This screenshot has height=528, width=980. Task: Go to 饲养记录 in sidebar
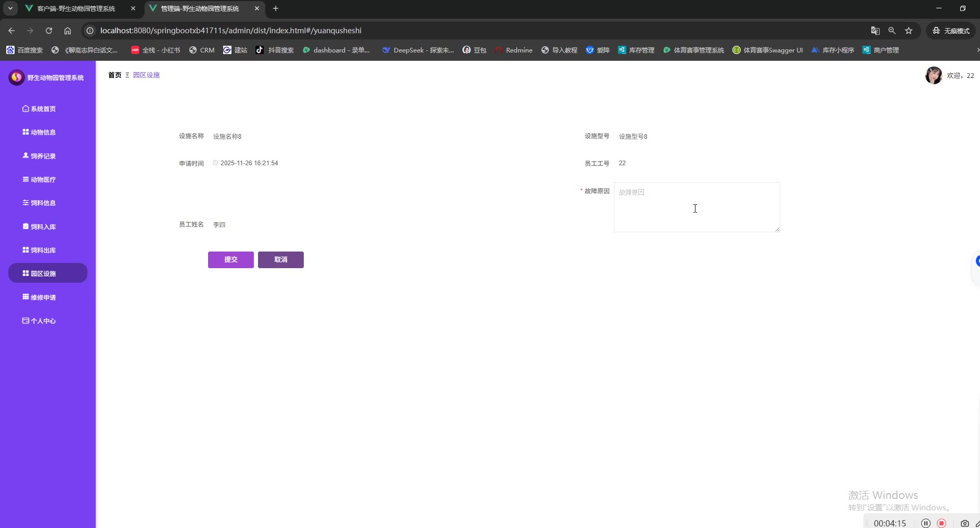click(x=40, y=156)
